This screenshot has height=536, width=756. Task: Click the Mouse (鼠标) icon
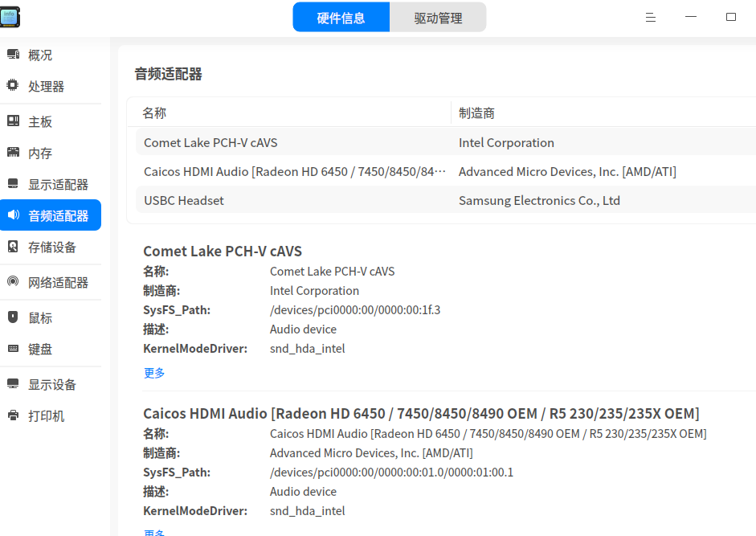(x=13, y=317)
